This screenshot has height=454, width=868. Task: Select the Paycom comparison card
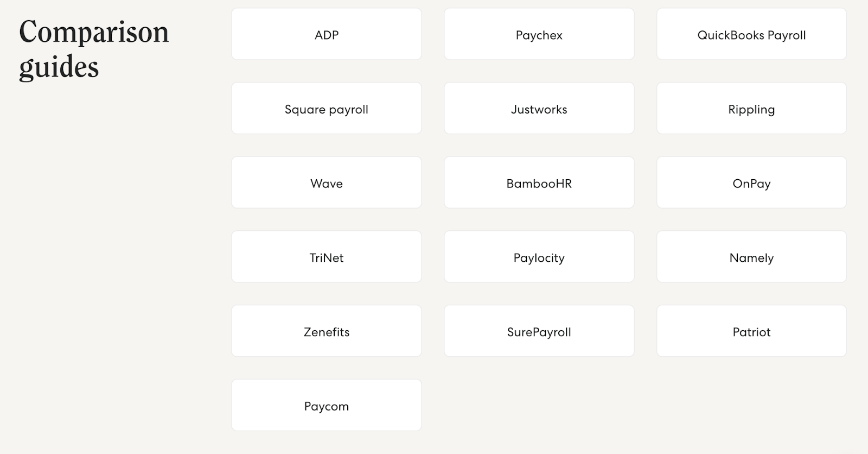click(x=327, y=405)
